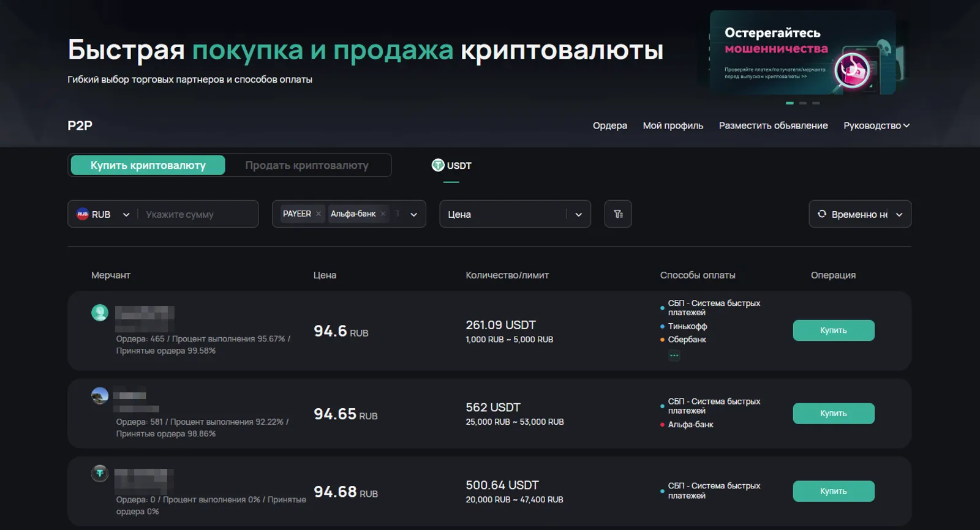
Task: Buy USDT at 94.68 RUB
Action: 834,491
